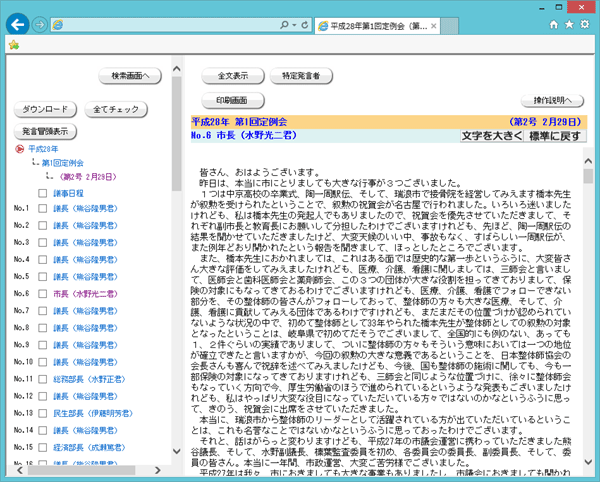Click the No.6 市長（水野光二君） speaker heading
This screenshot has height=482, width=600.
[244, 135]
